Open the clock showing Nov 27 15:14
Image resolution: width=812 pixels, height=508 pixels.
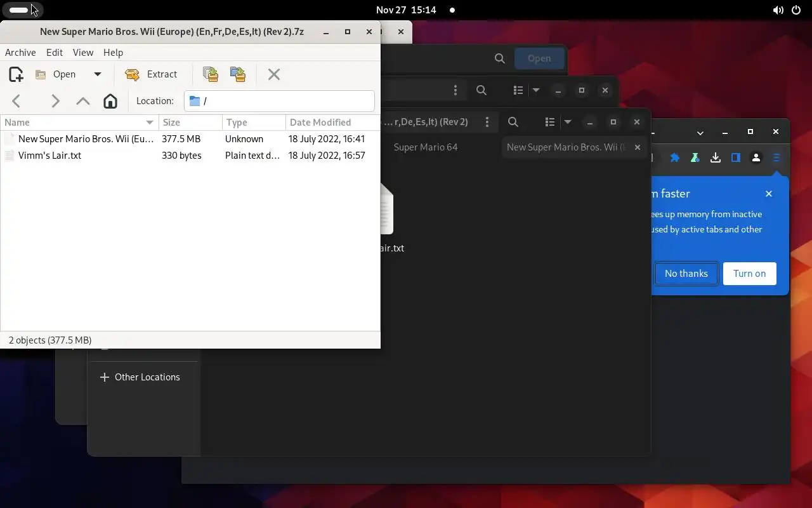406,10
